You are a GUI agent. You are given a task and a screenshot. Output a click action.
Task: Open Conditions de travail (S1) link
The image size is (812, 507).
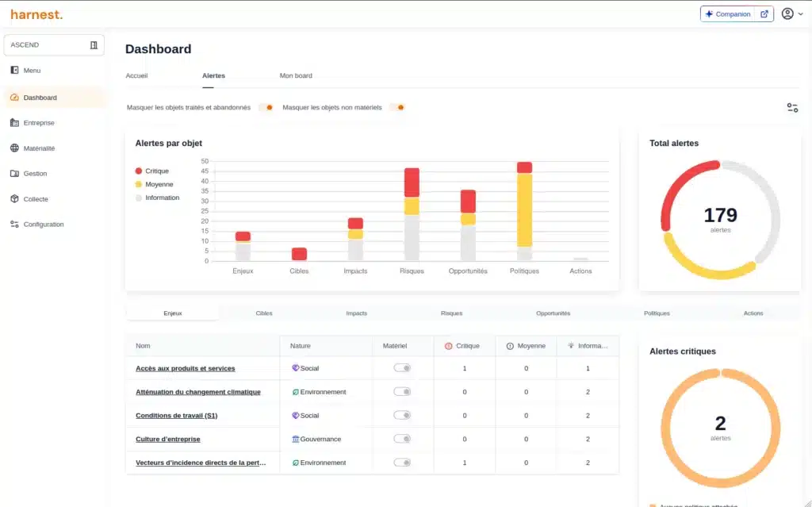coord(177,415)
